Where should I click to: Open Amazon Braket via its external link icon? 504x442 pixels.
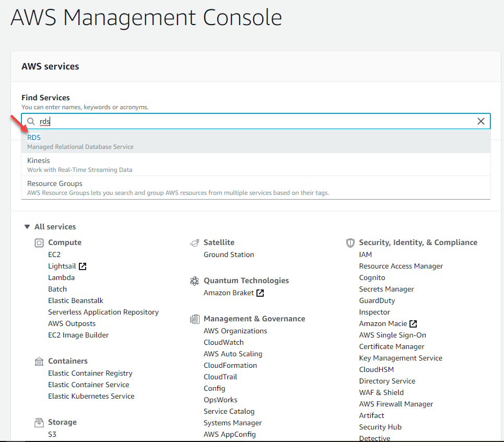(x=261, y=293)
